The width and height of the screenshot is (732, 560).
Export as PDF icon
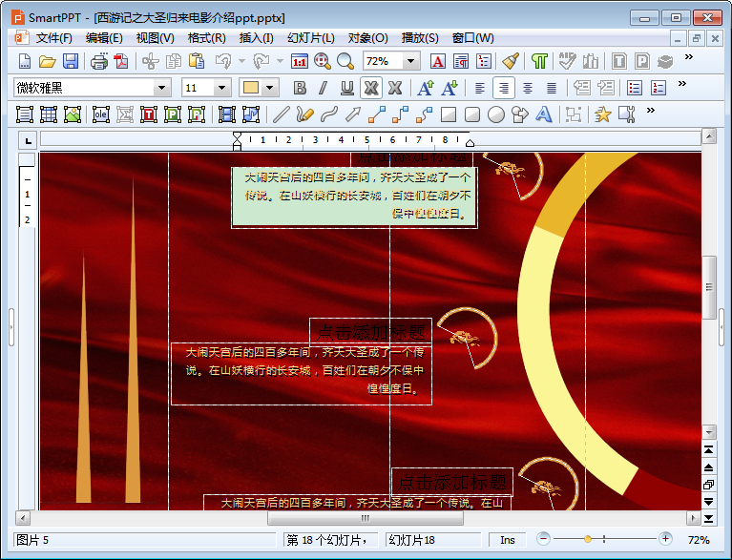pos(121,61)
